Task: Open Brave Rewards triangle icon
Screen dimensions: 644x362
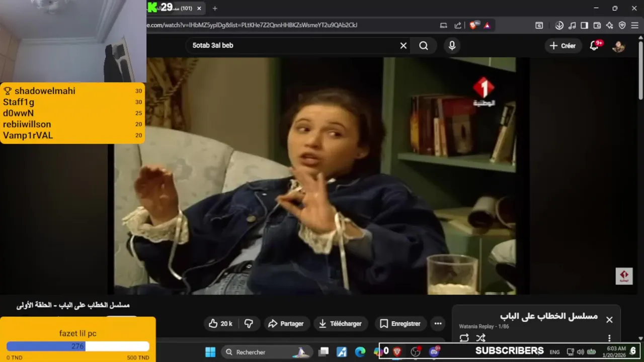Action: 487,25
